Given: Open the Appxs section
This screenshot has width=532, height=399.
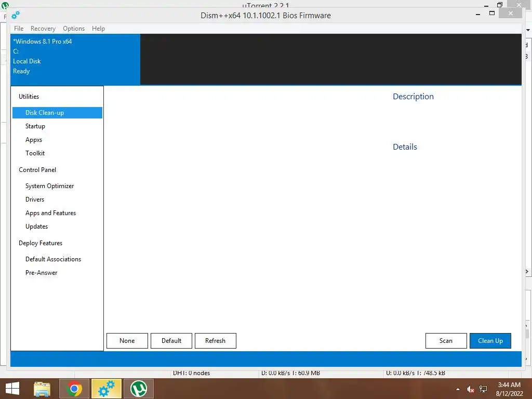Looking at the screenshot, I should 34,140.
